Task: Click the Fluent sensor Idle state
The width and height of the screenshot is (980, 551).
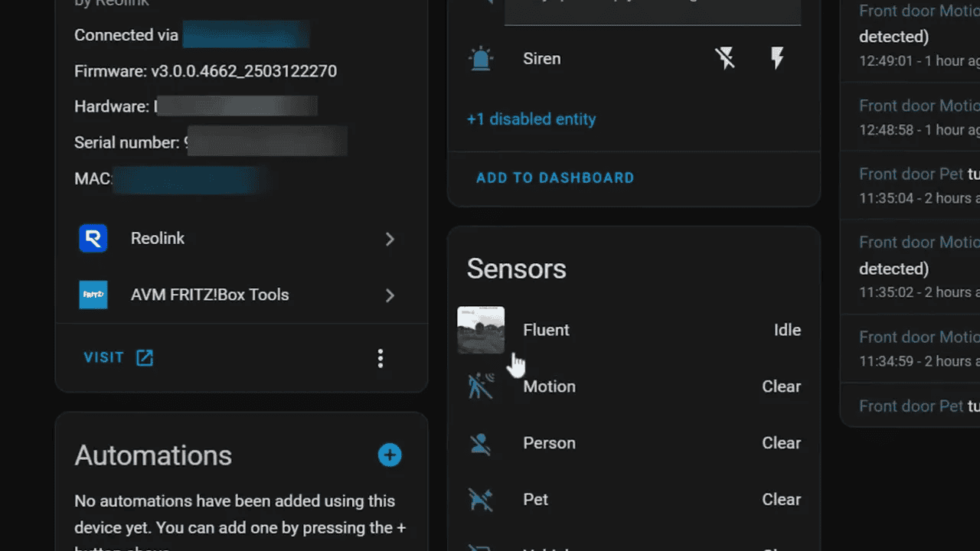Action: pyautogui.click(x=787, y=330)
